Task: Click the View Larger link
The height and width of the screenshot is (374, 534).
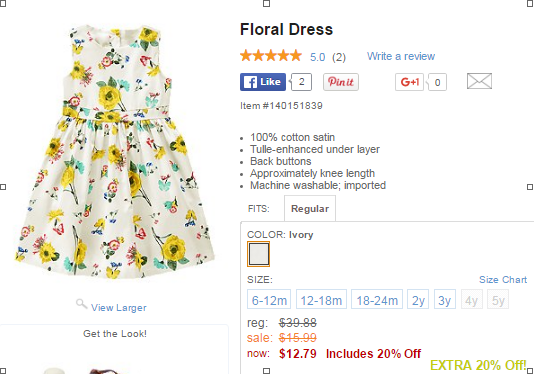Action: pos(119,308)
